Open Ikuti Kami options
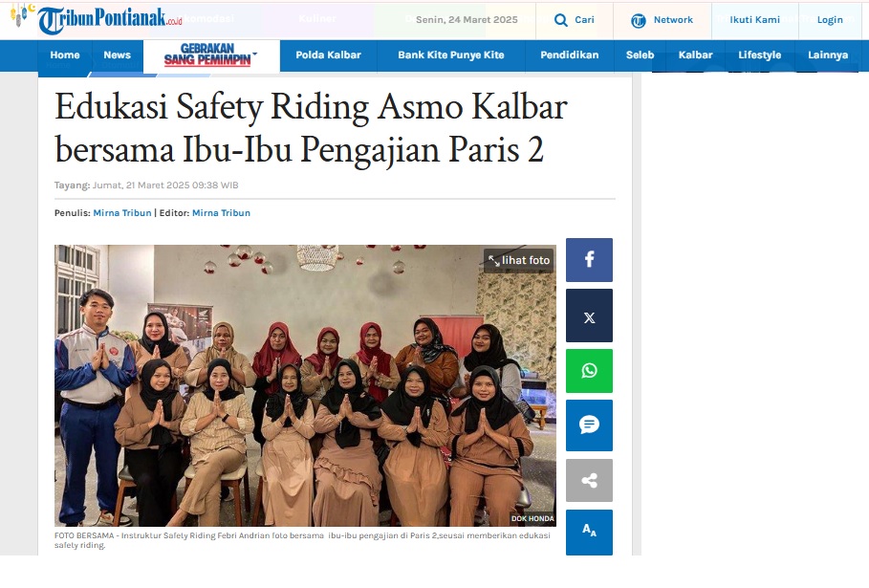The height and width of the screenshot is (588, 869). [x=754, y=20]
